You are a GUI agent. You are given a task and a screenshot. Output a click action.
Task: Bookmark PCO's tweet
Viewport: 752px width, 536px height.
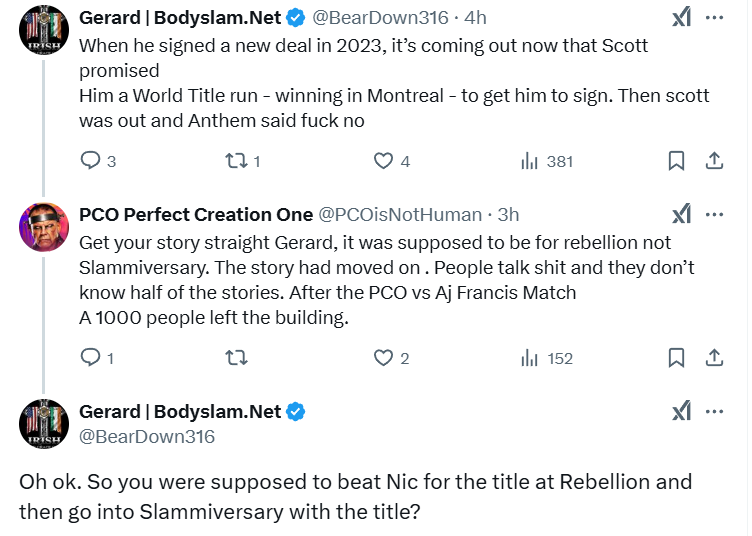click(x=677, y=357)
